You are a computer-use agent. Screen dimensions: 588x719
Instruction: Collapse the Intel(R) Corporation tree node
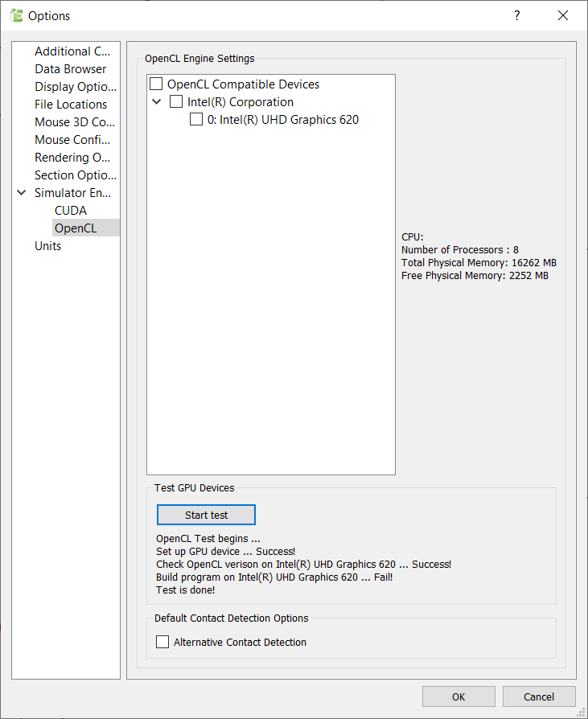point(157,102)
